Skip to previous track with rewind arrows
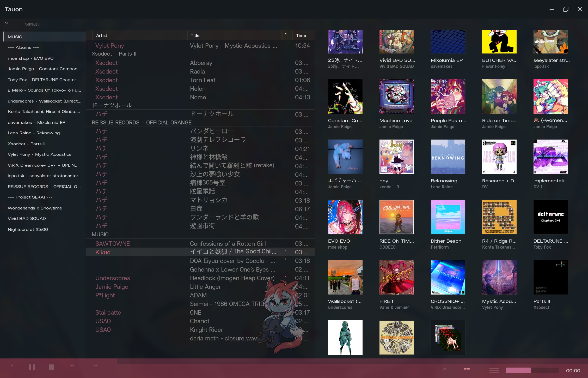The width and height of the screenshot is (588, 378). (72, 366)
